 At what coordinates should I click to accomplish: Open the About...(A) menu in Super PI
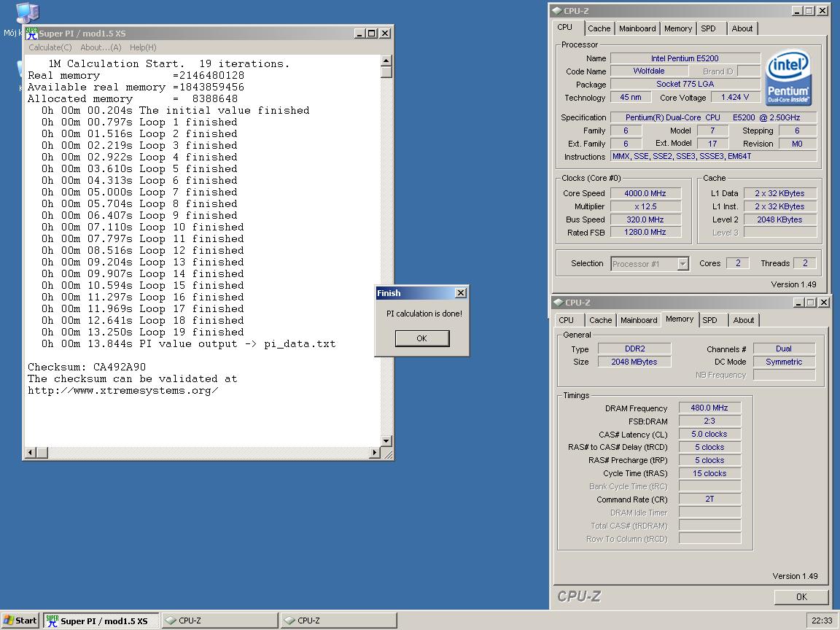101,47
